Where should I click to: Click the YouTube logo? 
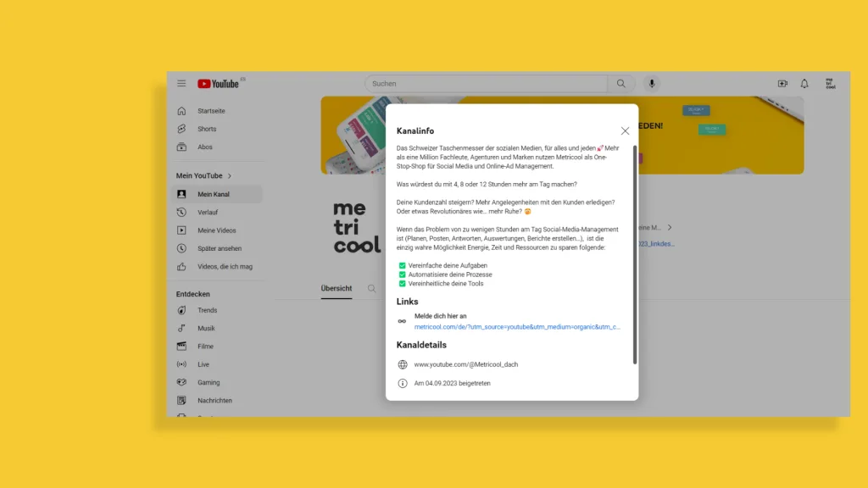point(218,84)
